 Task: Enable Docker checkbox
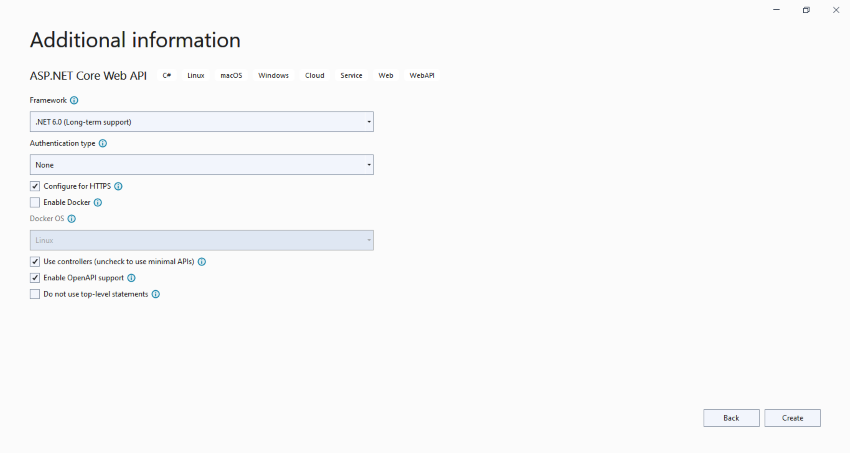point(35,203)
